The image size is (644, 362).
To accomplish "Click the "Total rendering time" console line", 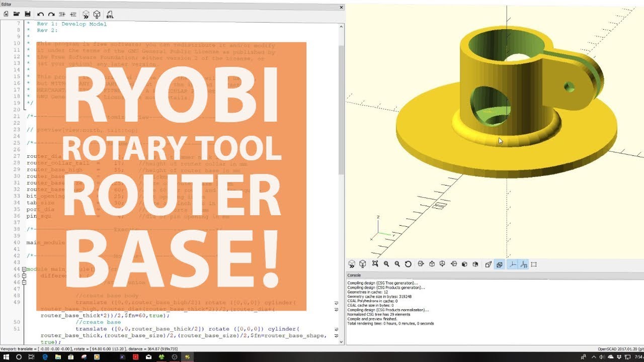I will click(x=391, y=323).
